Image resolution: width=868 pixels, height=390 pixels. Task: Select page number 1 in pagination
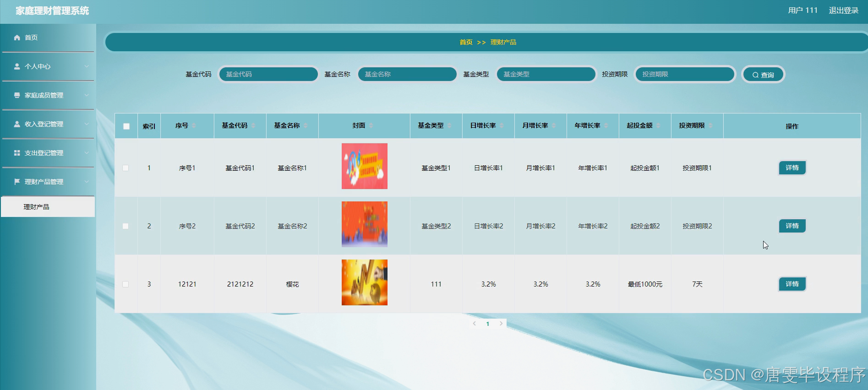tap(488, 324)
